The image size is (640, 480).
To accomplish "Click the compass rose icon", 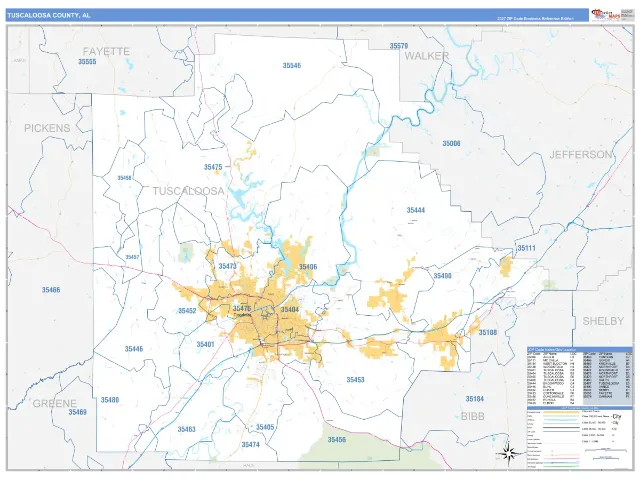I will [x=509, y=453].
